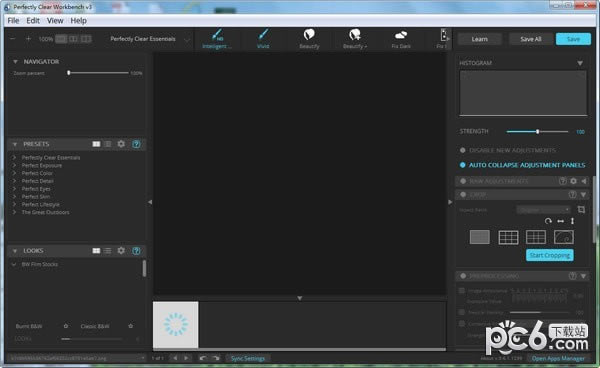
Task: Expand Perfect Exposure preset group
Action: (14, 165)
